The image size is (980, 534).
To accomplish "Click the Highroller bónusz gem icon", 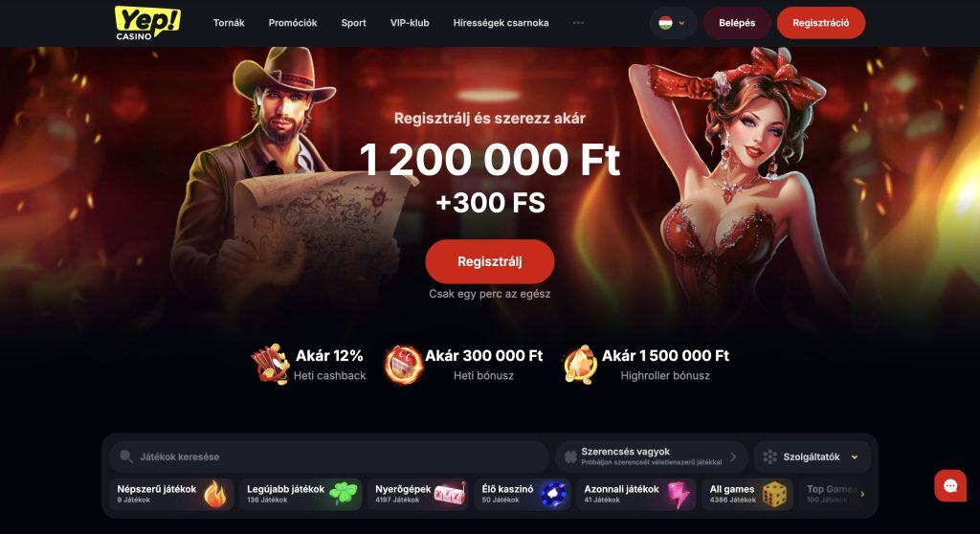I will [581, 364].
